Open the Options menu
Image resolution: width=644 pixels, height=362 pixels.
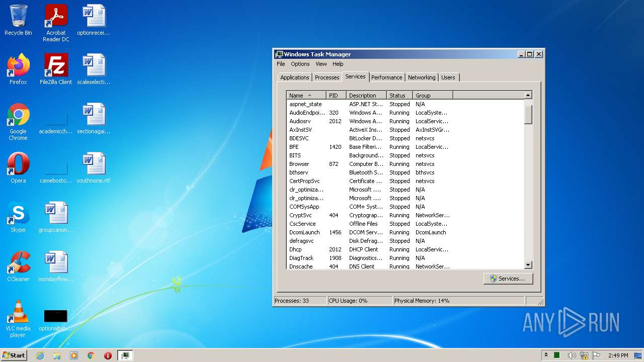click(x=300, y=64)
